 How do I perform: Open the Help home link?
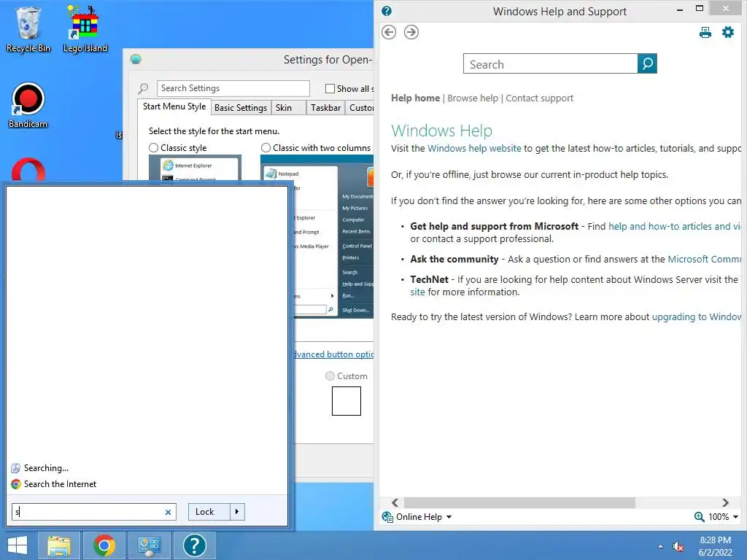[415, 98]
